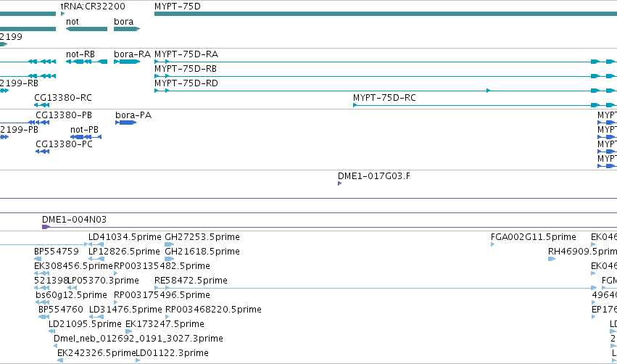Select the GH27253.5prime EST label
The image size is (617, 364).
[x=202, y=237]
